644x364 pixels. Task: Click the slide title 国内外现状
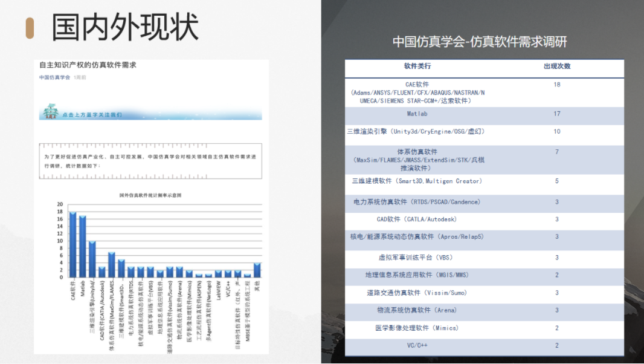pos(125,27)
